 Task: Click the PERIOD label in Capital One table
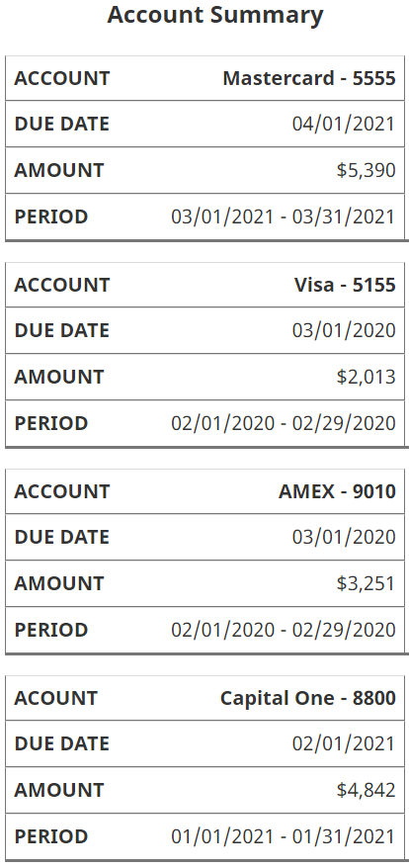[51, 836]
